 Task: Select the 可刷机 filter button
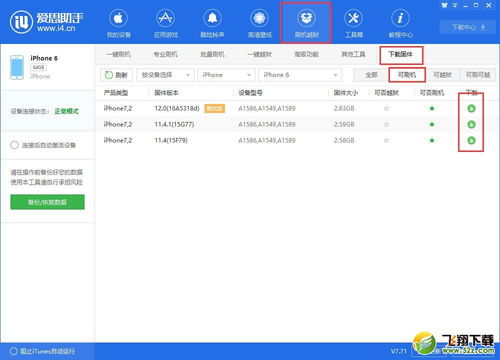coord(407,75)
